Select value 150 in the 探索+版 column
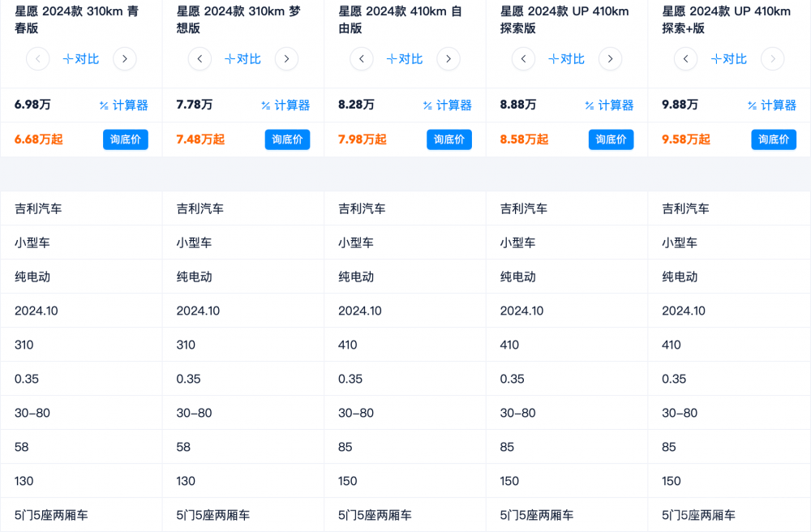 [x=672, y=482]
